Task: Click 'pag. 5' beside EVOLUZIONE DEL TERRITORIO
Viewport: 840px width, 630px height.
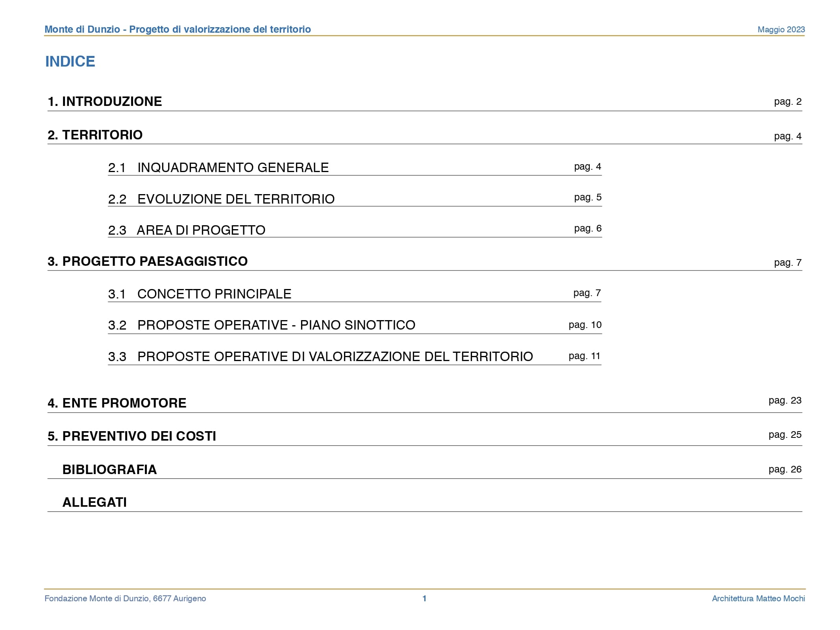Action: pyautogui.click(x=588, y=197)
